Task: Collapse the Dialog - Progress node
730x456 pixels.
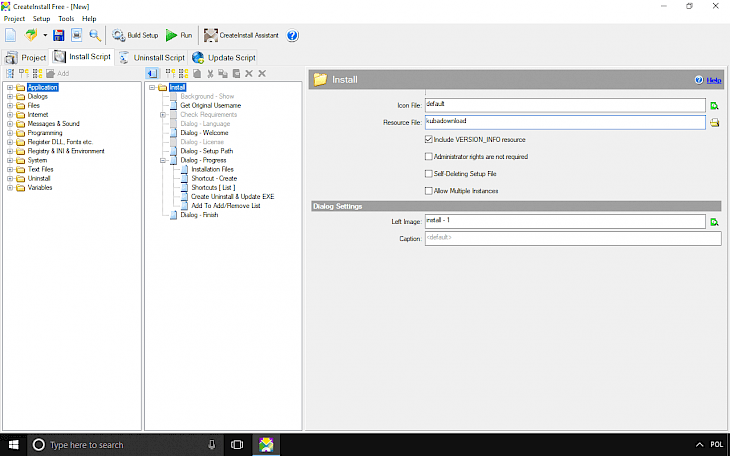Action: click(163, 160)
